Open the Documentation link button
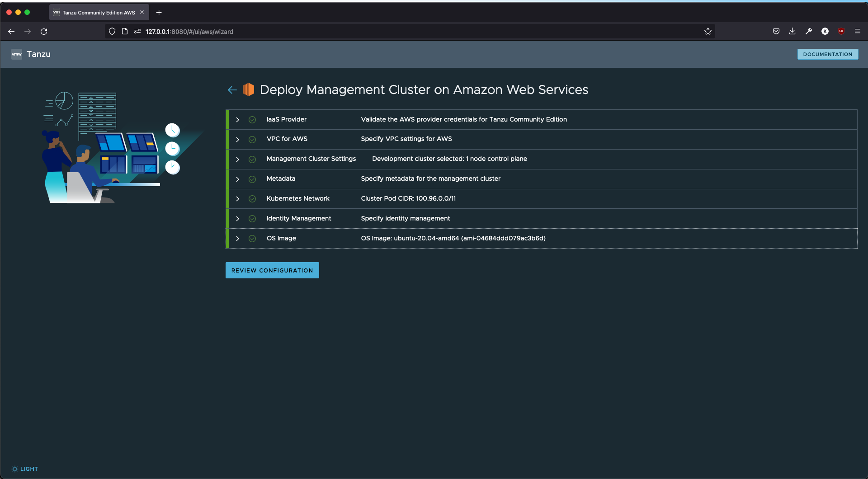Viewport: 868px width, 479px height. (x=827, y=54)
